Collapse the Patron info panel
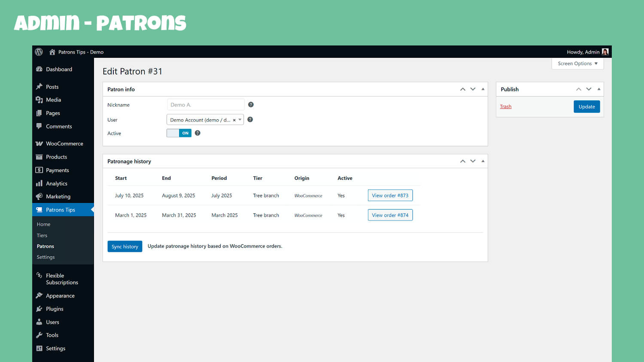This screenshot has width=644, height=362. tap(483, 89)
